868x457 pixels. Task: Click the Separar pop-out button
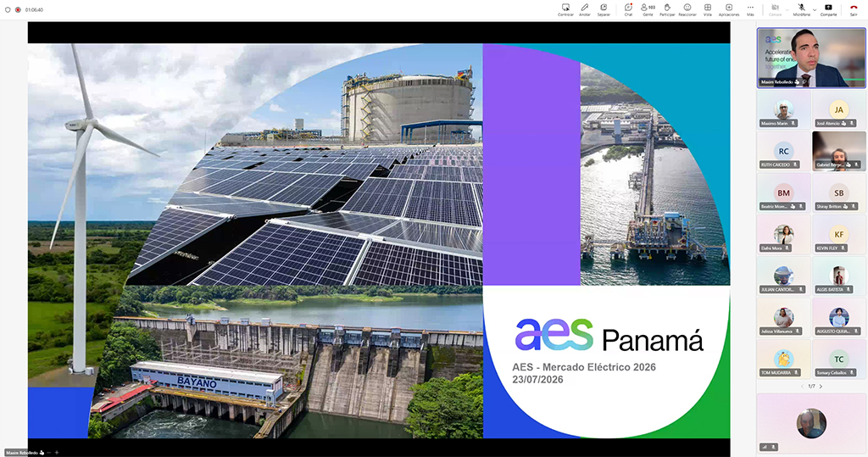(x=604, y=9)
